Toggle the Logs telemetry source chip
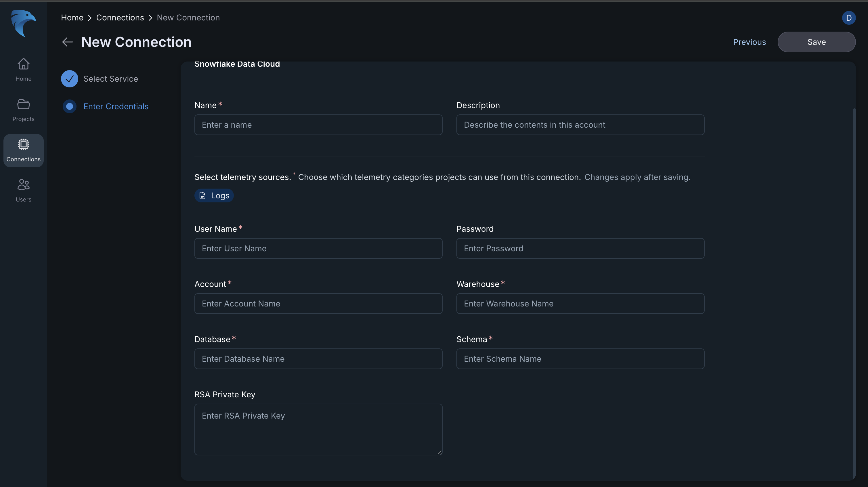Image resolution: width=868 pixels, height=487 pixels. pyautogui.click(x=214, y=196)
